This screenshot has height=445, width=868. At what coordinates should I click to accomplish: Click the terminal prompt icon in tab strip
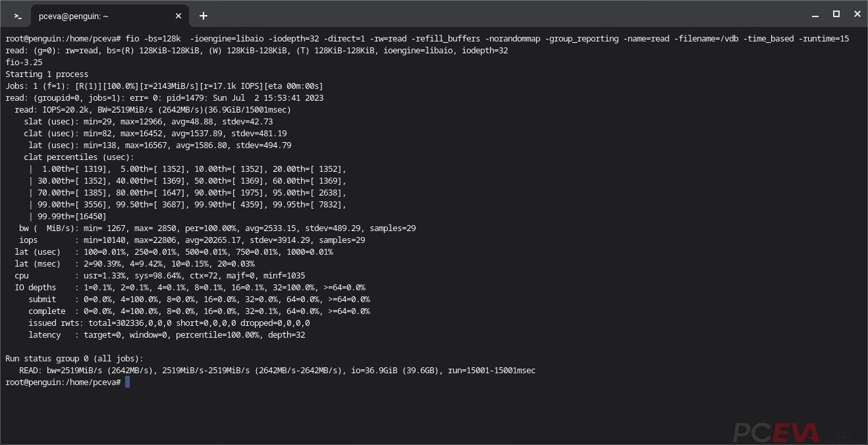(x=18, y=16)
